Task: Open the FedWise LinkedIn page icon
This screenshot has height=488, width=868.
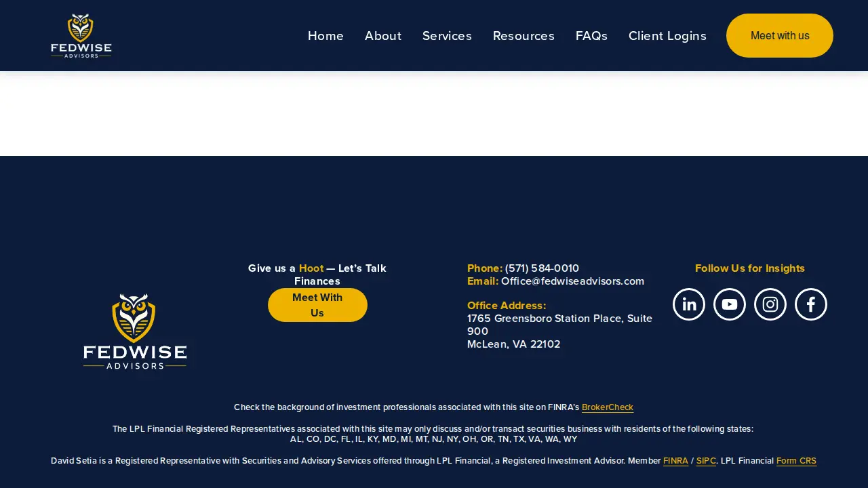Action: [x=689, y=304]
